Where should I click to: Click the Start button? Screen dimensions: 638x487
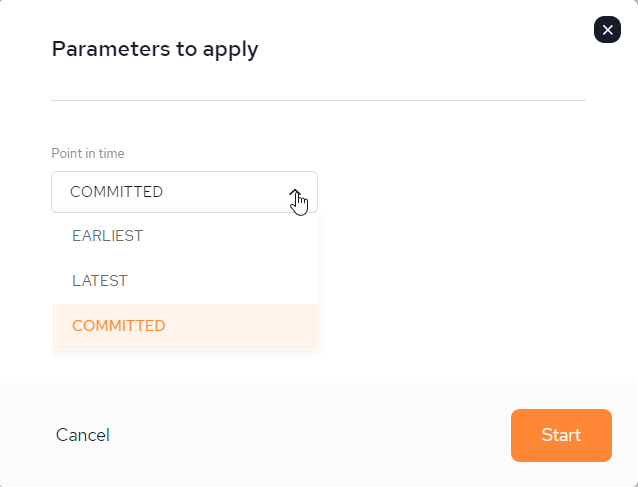point(561,435)
